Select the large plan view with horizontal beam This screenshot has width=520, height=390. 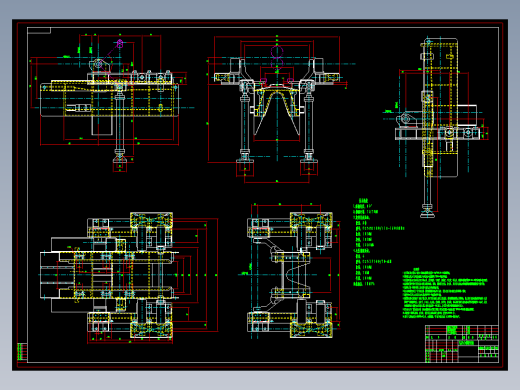click(x=129, y=278)
